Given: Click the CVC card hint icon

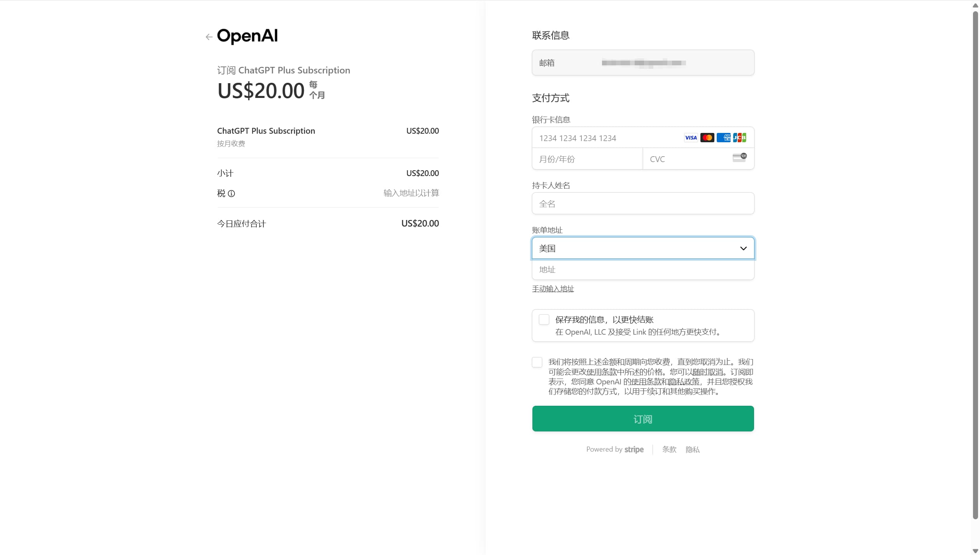Looking at the screenshot, I should click(739, 157).
